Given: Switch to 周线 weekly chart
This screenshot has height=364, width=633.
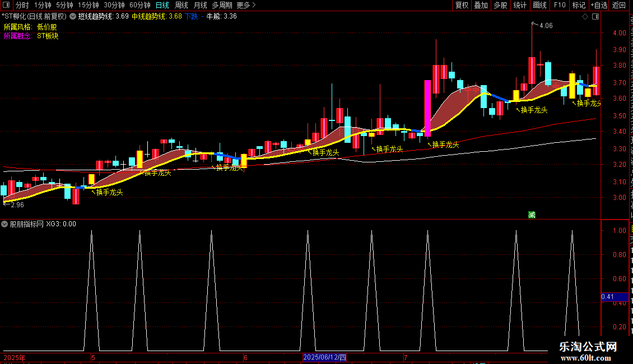Looking at the screenshot, I should click(x=181, y=5).
